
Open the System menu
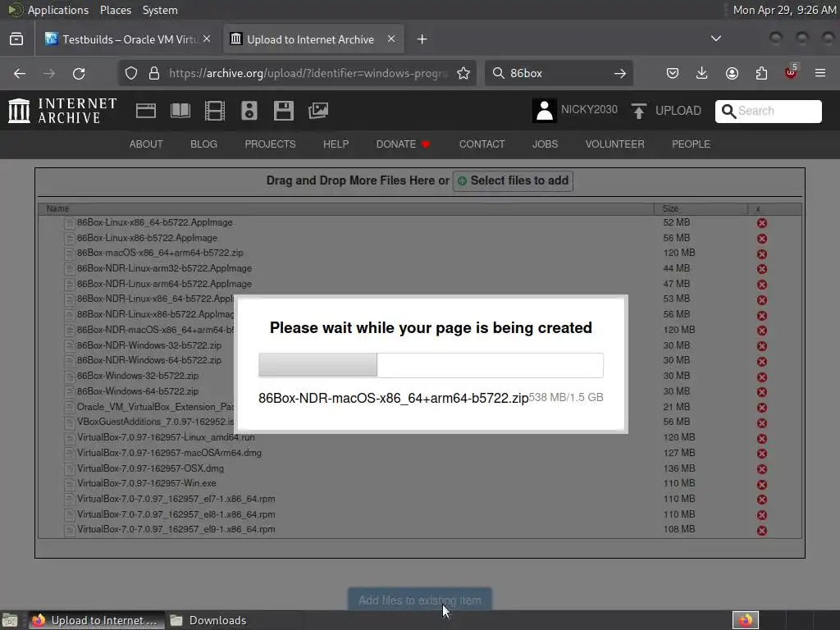(x=160, y=10)
